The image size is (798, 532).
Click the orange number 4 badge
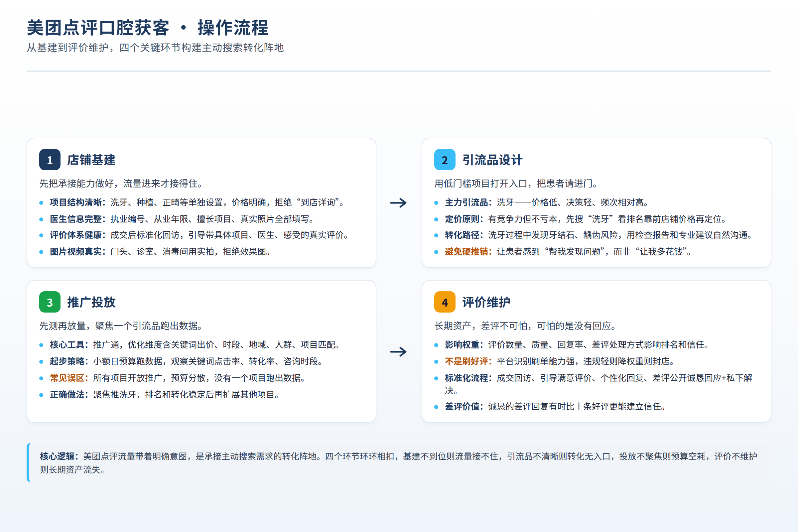coord(445,302)
